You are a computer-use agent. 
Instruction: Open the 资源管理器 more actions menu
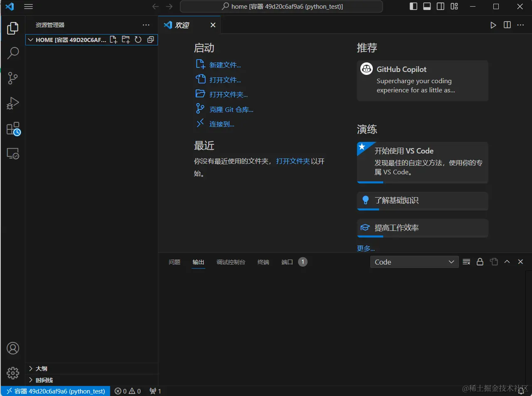(146, 25)
